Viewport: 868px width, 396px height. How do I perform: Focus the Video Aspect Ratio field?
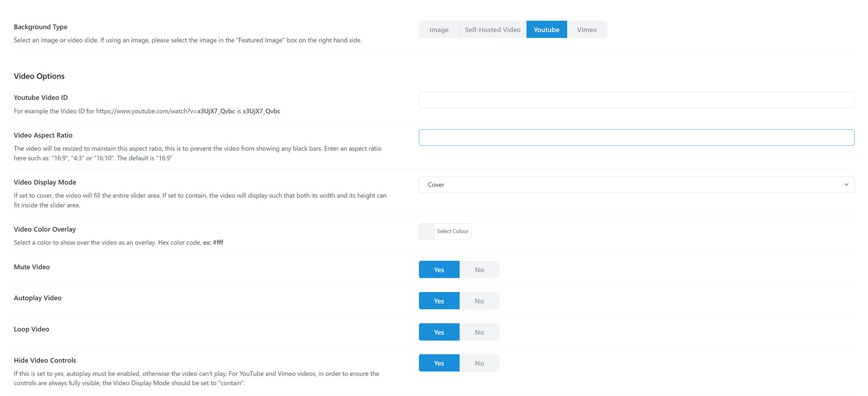[x=636, y=137]
